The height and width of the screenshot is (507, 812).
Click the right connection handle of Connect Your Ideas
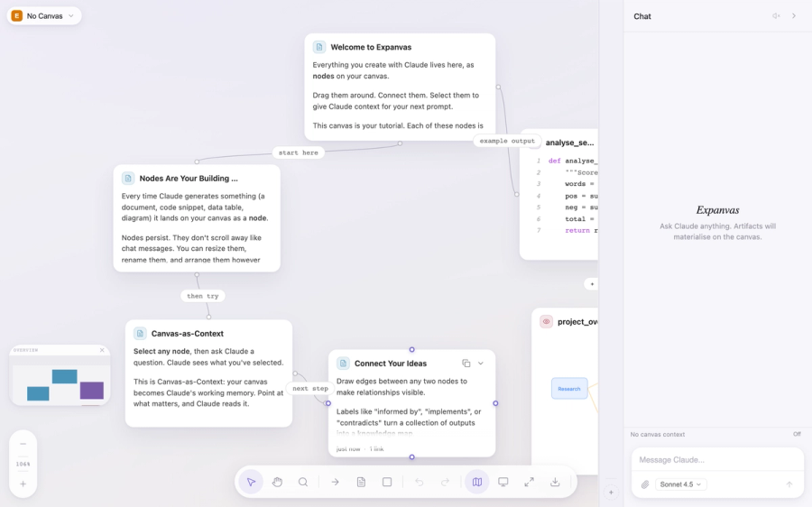495,403
